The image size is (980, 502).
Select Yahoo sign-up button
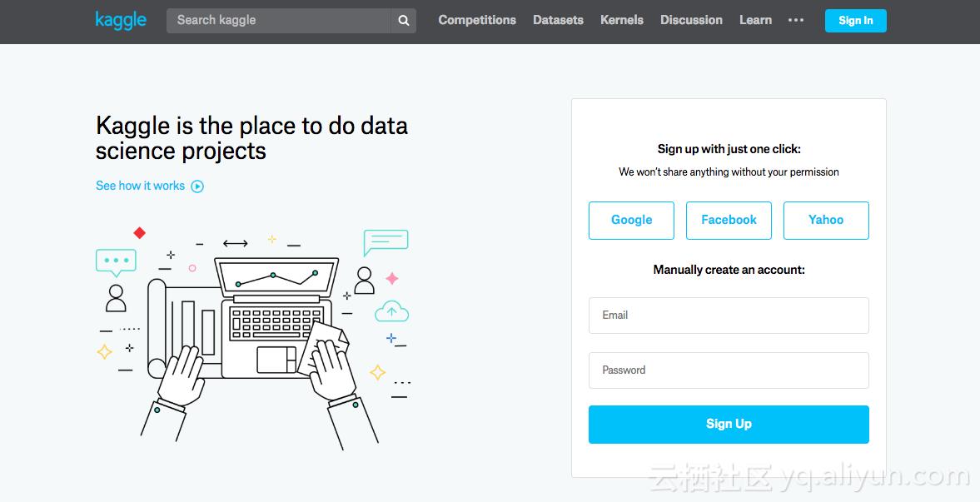pos(826,221)
